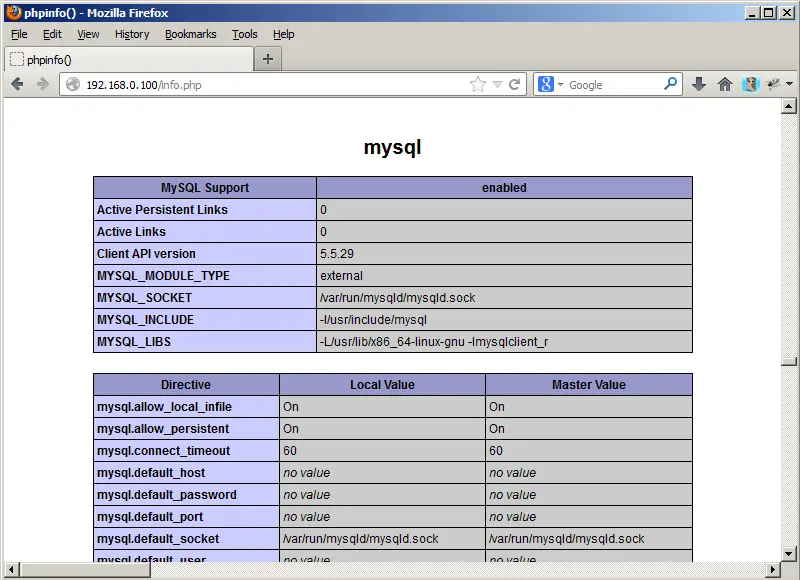
Task: Bookmark this page with the star icon
Action: pos(478,84)
